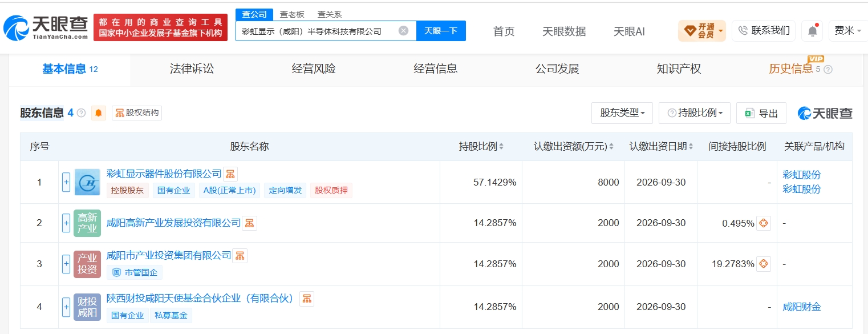Image resolution: width=868 pixels, height=334 pixels.
Task: Click the 联系我们 contact button
Action: tap(764, 31)
